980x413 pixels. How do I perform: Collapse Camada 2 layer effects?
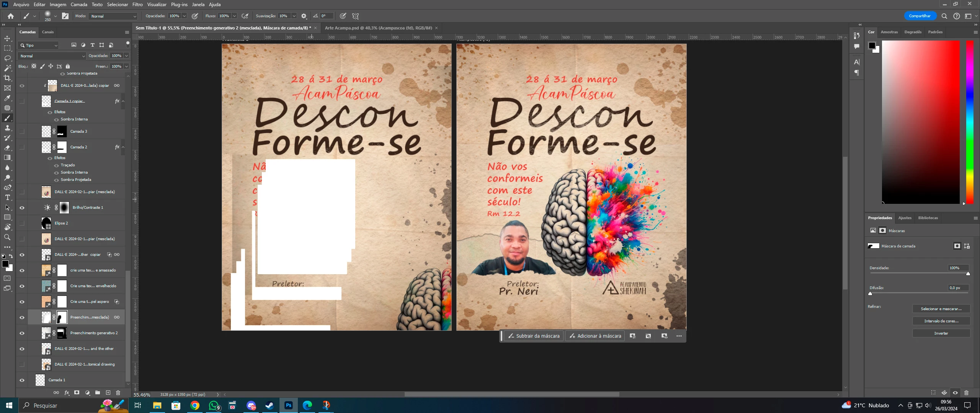[123, 147]
